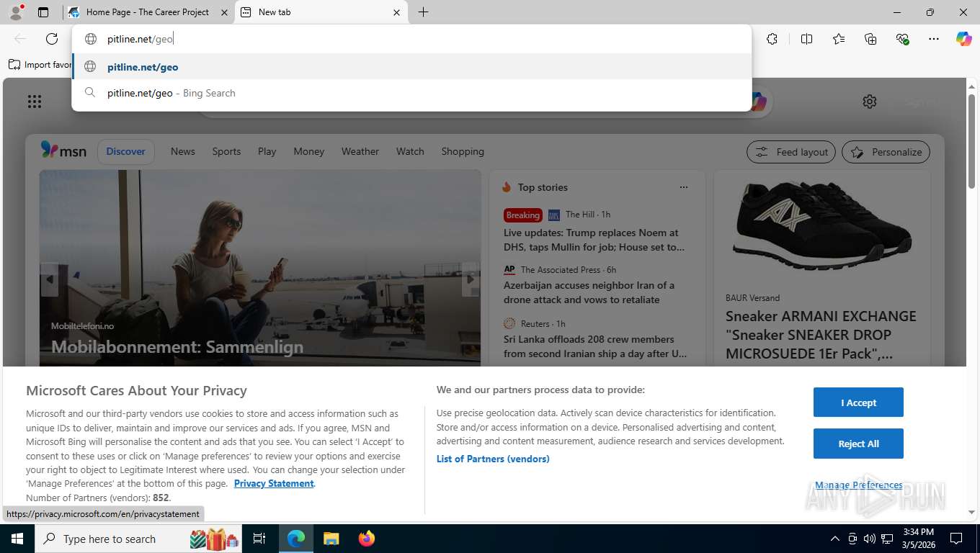
Task: Open Top stories more options ellipsis
Action: click(x=683, y=187)
